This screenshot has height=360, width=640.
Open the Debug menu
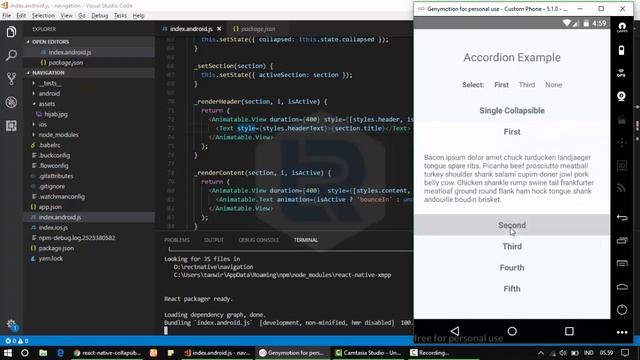100,16
